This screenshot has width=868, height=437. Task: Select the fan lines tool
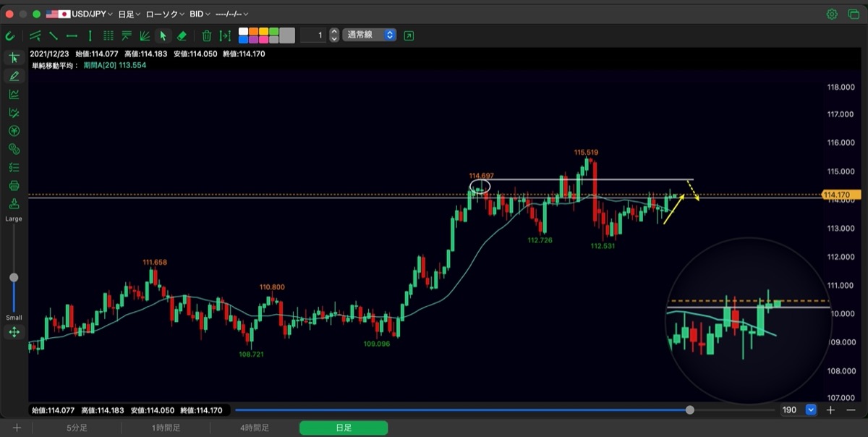pyautogui.click(x=145, y=35)
